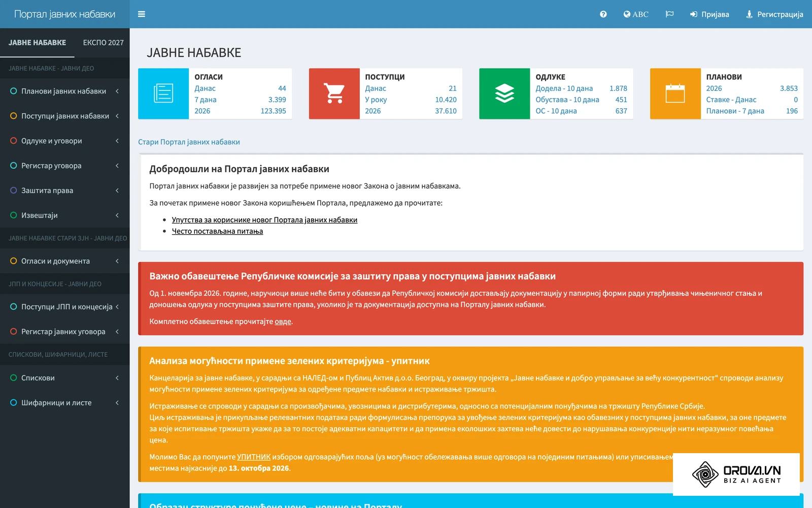Click the овде link in red notice
812x508 pixels.
tap(283, 322)
